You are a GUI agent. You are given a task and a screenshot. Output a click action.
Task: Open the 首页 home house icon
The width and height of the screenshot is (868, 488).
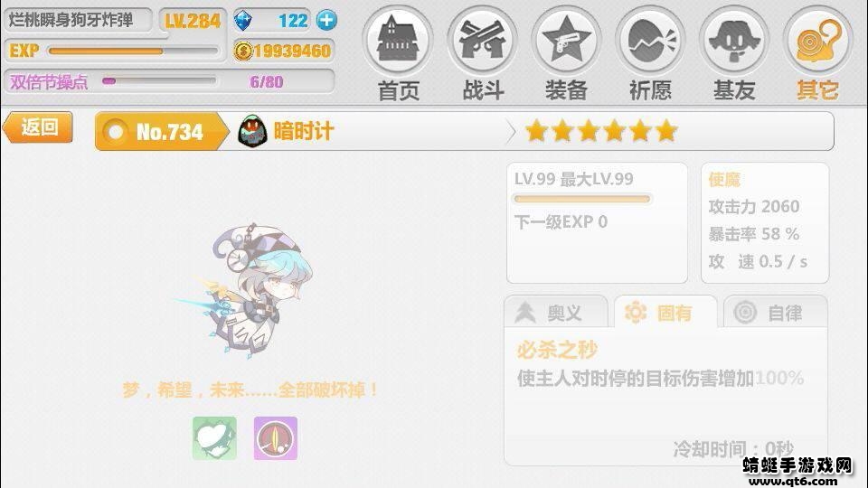[x=398, y=40]
